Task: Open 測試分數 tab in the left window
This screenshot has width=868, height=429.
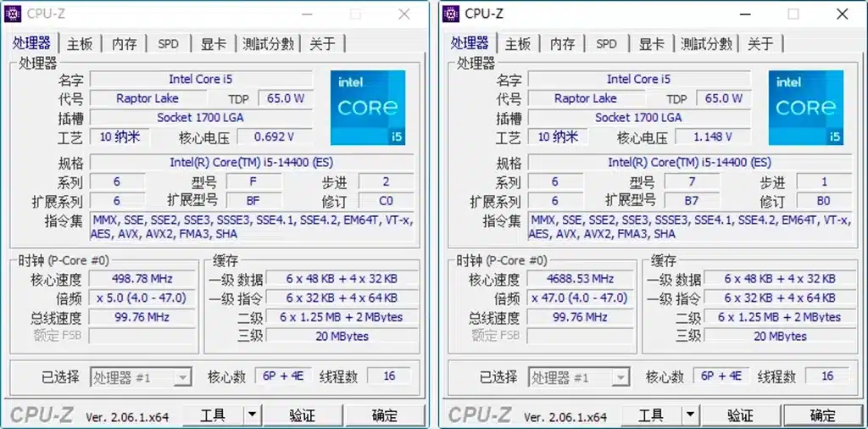Action: click(268, 44)
